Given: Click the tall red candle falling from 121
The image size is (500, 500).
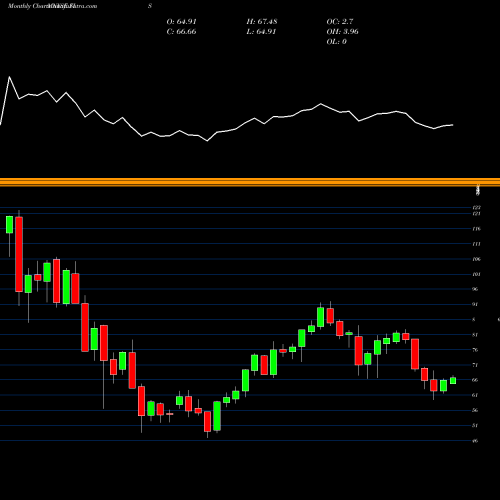Looking at the screenshot, I should click(19, 254).
